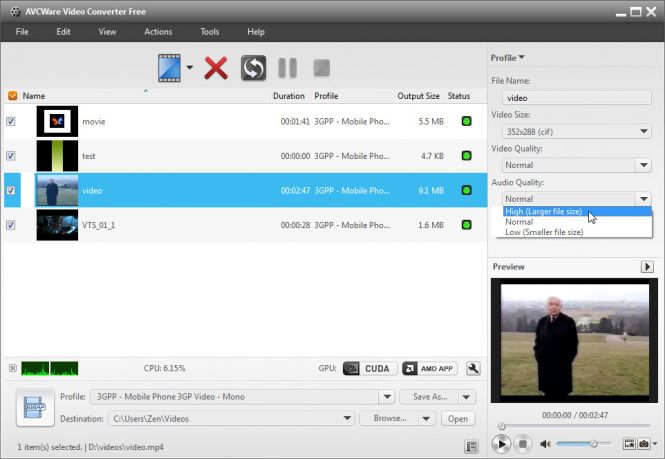Click the red X remove button
The image size is (665, 459).
[x=215, y=68]
